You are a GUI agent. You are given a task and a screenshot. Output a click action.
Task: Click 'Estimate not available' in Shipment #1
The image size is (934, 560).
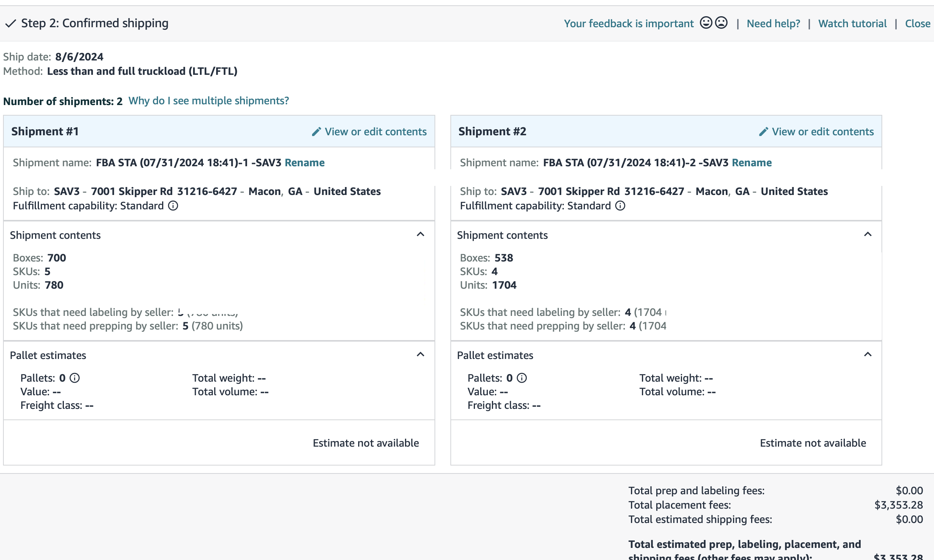366,443
